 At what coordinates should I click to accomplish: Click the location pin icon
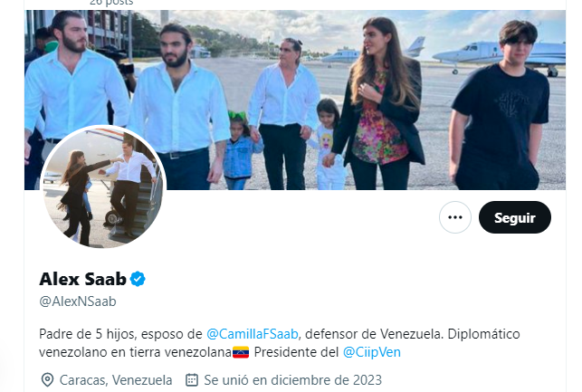(47, 380)
